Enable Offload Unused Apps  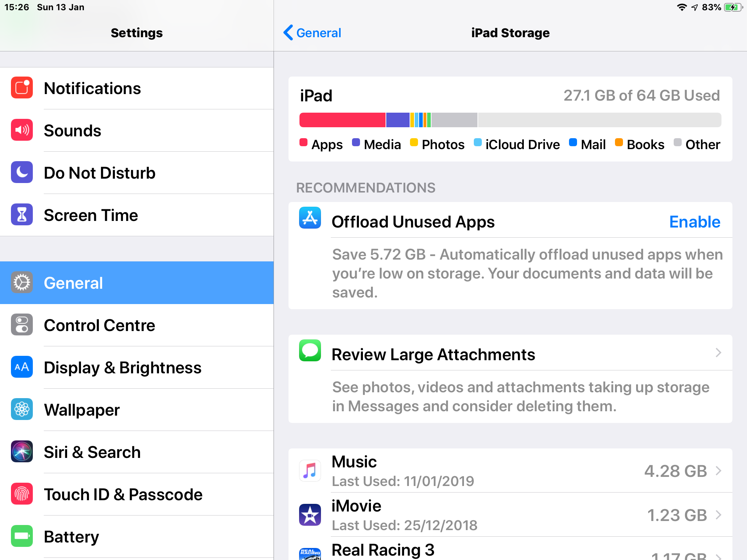694,222
